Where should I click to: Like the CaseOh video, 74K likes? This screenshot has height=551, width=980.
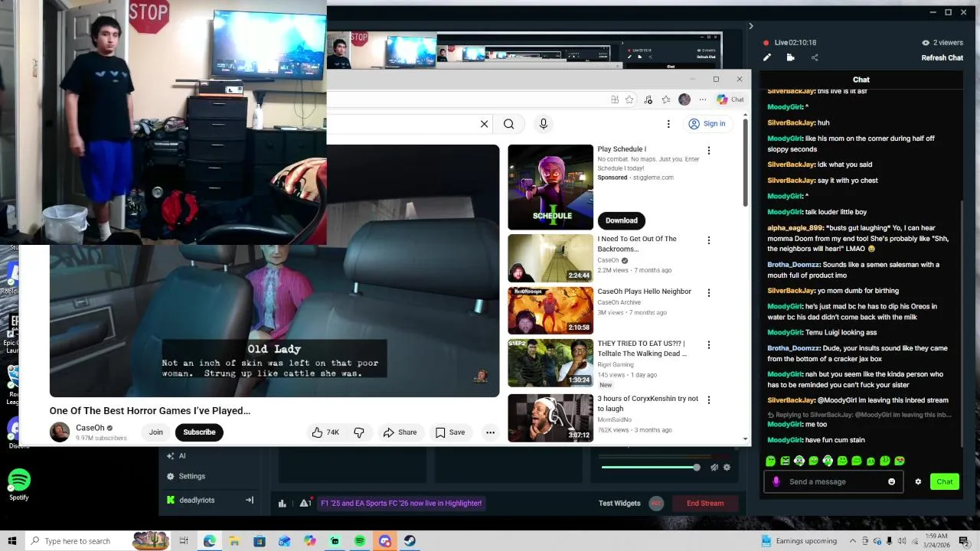(x=325, y=432)
